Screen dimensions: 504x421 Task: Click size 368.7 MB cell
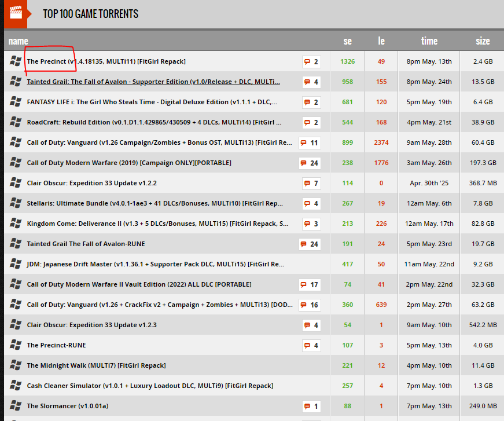tap(483, 183)
